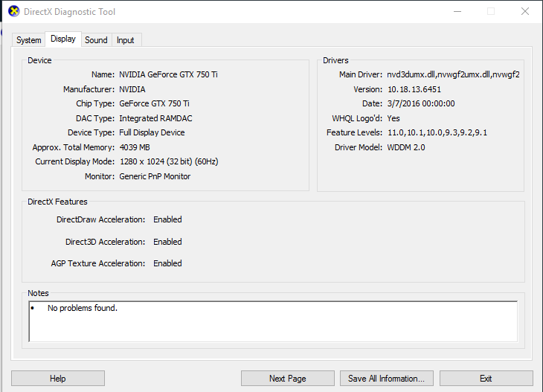Click the 'Current Display Mode:' label
543x392 pixels.
75,161
